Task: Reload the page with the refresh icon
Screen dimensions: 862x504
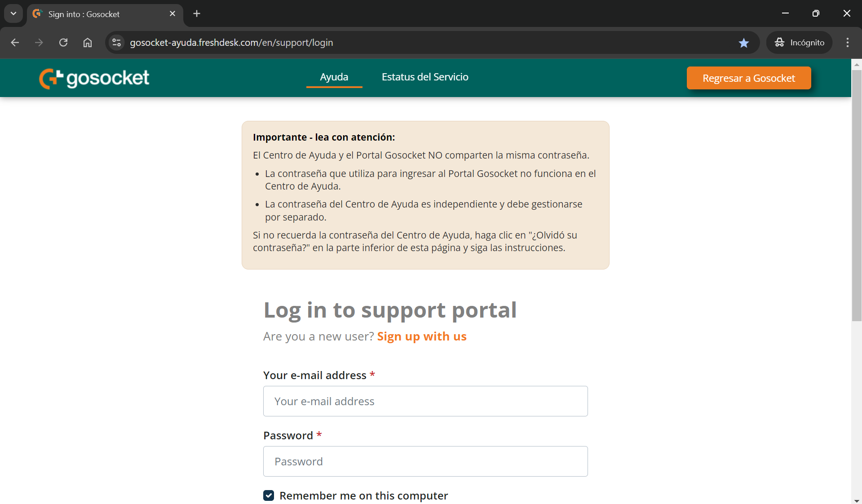Action: pyautogui.click(x=63, y=43)
